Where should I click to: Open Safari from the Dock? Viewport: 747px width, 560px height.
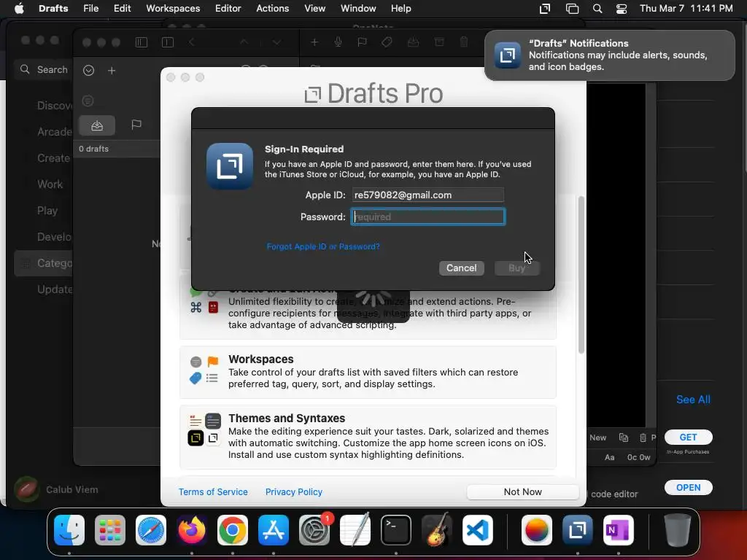(151, 530)
